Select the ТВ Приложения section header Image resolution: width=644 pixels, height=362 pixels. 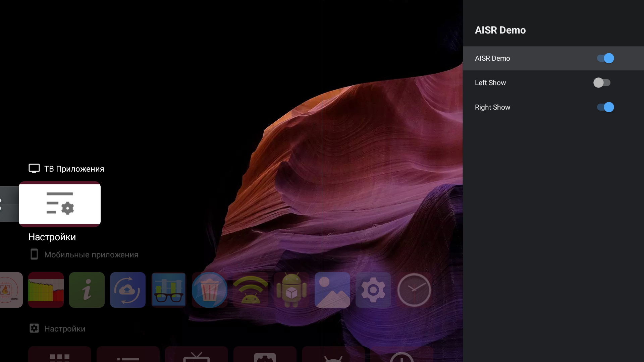[x=74, y=169]
